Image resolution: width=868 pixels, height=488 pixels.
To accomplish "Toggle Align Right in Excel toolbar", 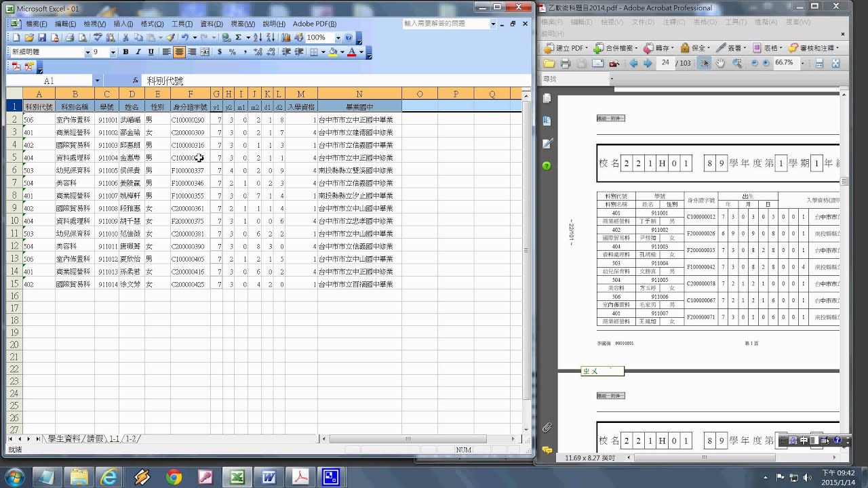I will coord(192,52).
